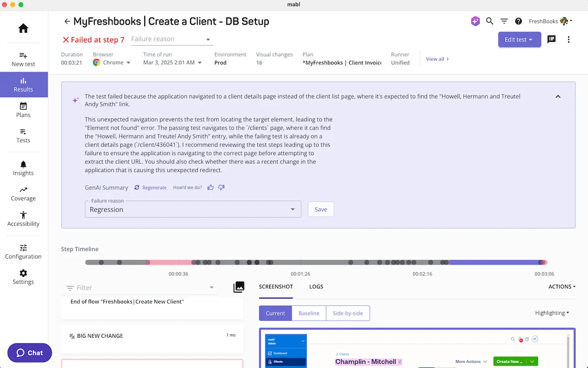Open the comments icon beside Edit test
This screenshot has height=368, width=588.
click(x=552, y=39)
